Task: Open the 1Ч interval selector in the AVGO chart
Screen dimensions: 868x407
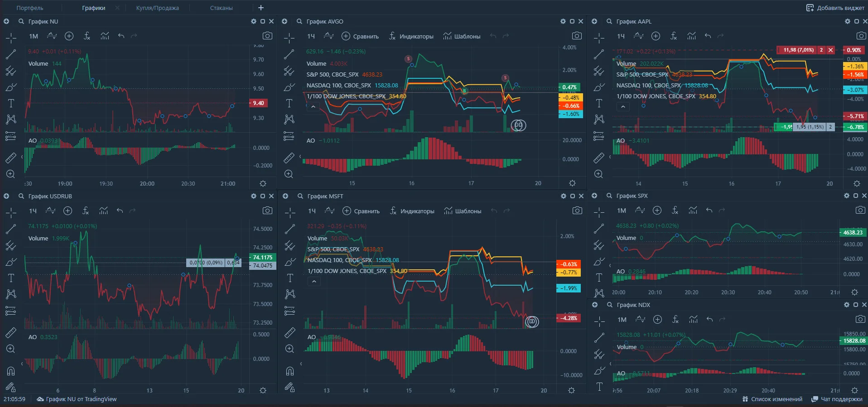Action: (311, 36)
